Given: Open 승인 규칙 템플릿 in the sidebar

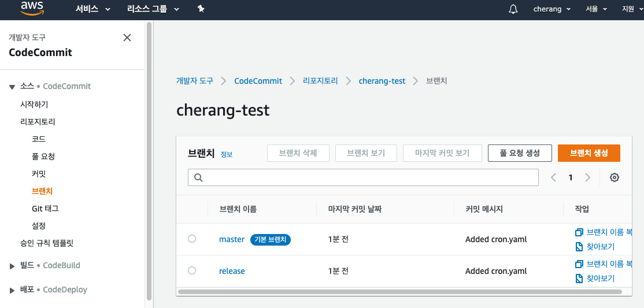Looking at the screenshot, I should pos(46,243).
